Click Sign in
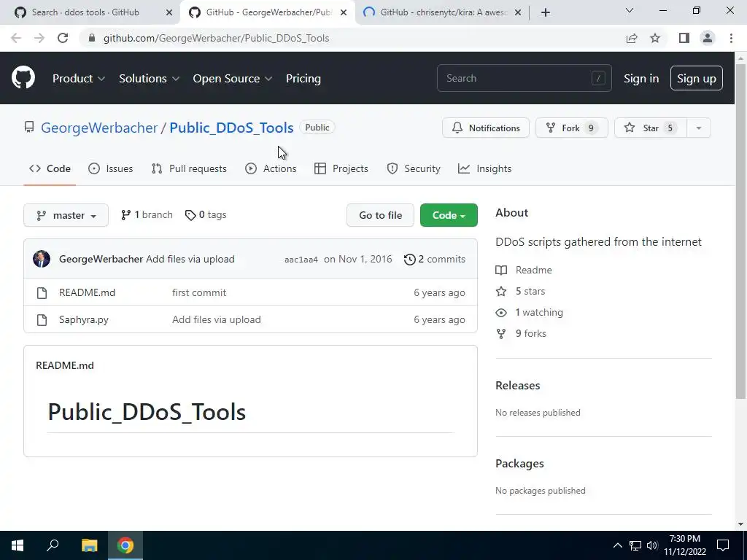This screenshot has width=747, height=560. coord(641,79)
